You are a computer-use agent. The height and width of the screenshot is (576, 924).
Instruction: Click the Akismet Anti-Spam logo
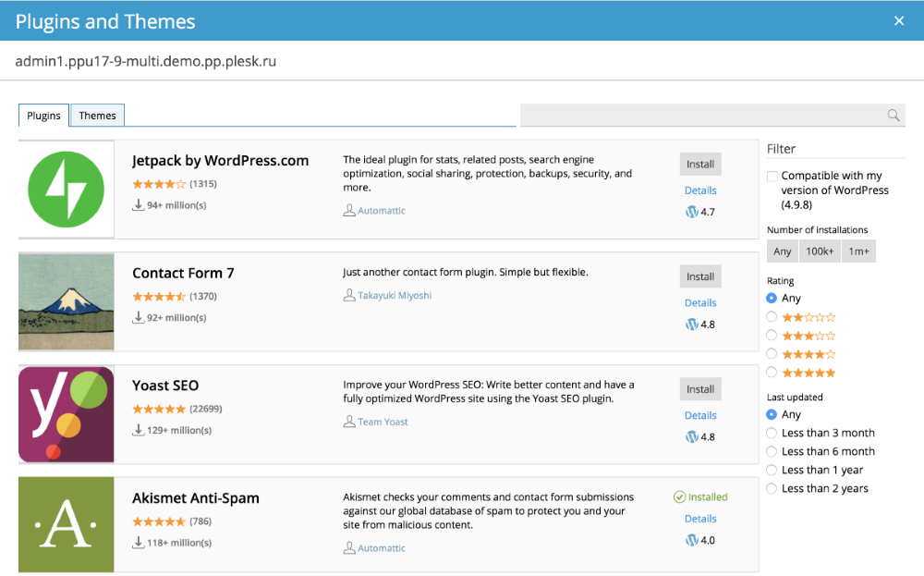point(67,524)
